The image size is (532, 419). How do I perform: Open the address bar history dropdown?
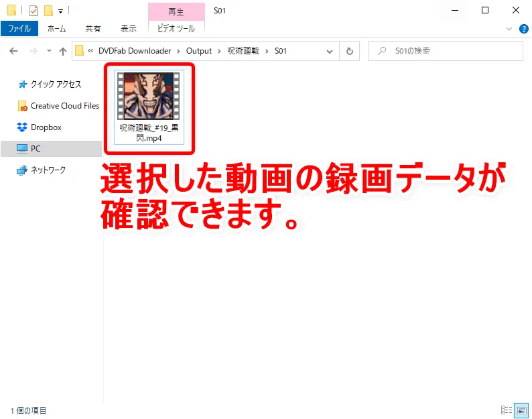[x=330, y=51]
